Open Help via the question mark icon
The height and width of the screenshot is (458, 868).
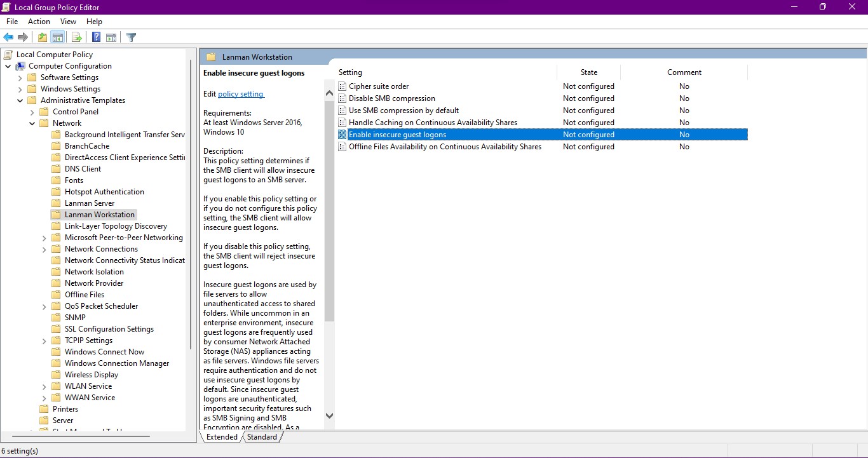tap(96, 37)
